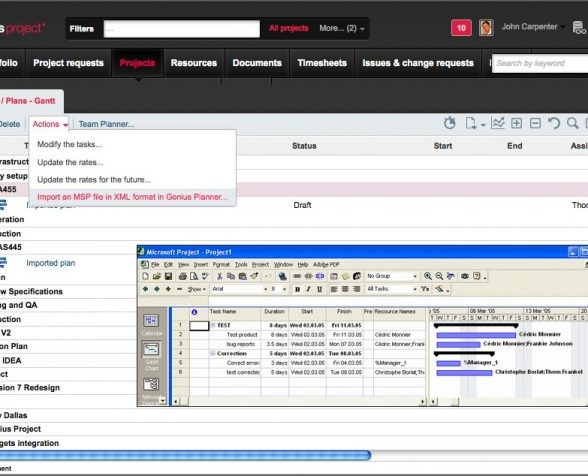Screen dimensions: 588x476
Task: Click the Team Planner... button
Action: 106,124
